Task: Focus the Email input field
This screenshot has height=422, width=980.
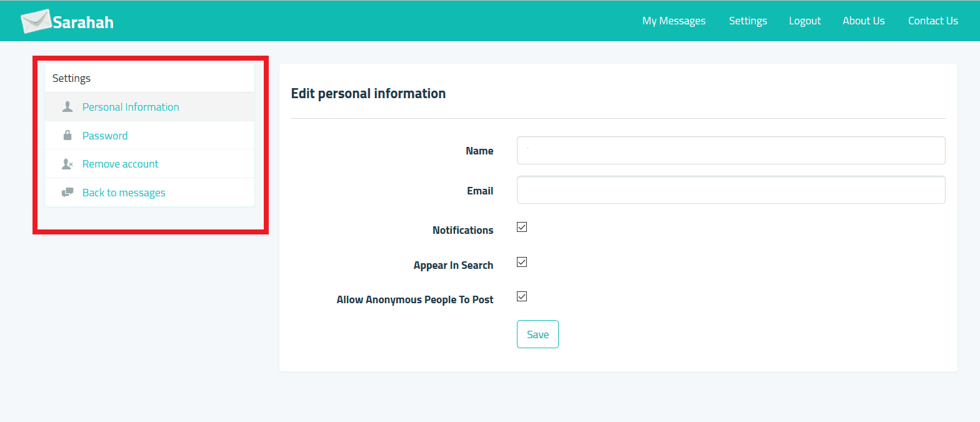Action: 731,190
